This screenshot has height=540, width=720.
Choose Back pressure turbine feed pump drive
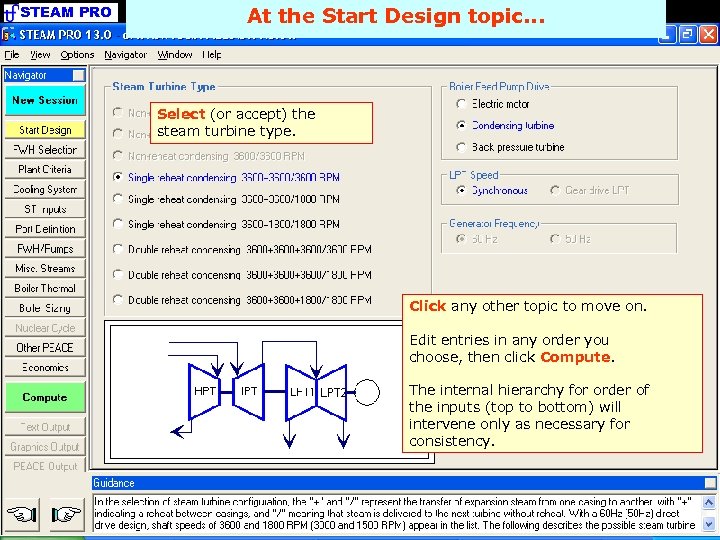point(511,147)
